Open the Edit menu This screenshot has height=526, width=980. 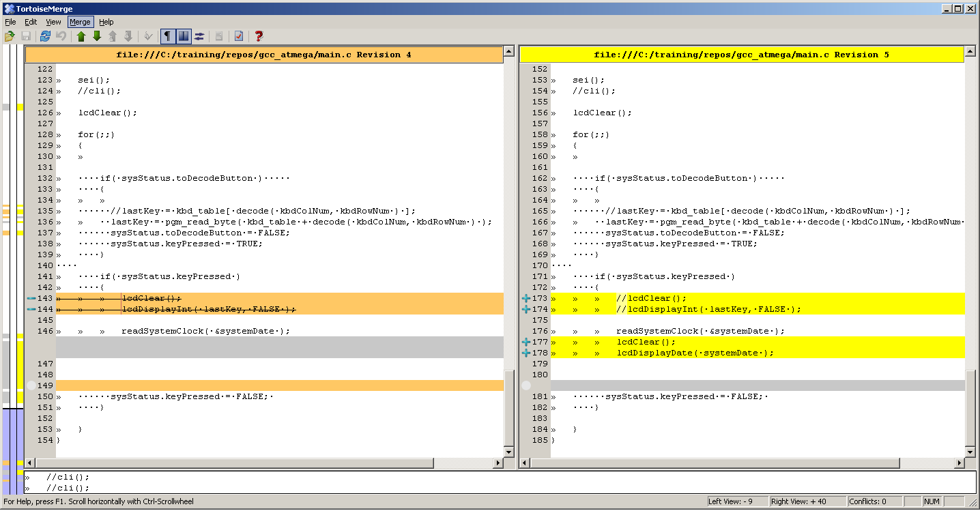click(x=31, y=22)
